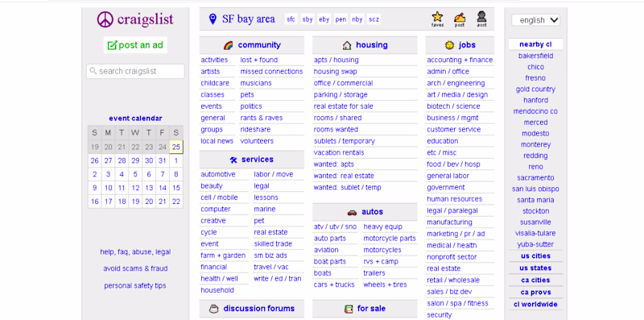644x320 pixels.
Task: Open the acct person icon
Action: 481,17
